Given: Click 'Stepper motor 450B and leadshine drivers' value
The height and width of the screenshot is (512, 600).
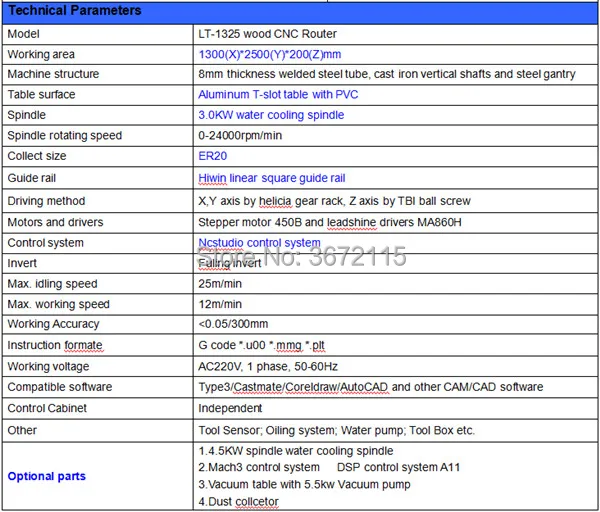Looking at the screenshot, I should tap(306, 222).
